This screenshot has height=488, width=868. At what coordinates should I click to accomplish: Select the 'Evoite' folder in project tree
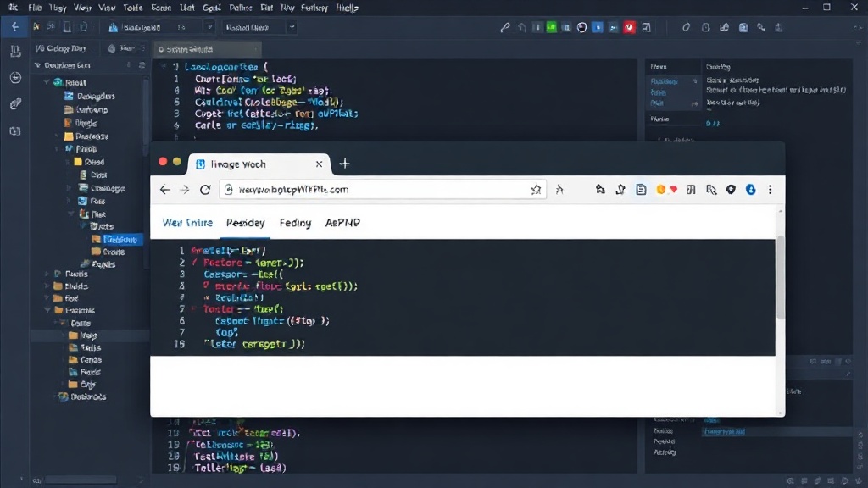point(108,252)
